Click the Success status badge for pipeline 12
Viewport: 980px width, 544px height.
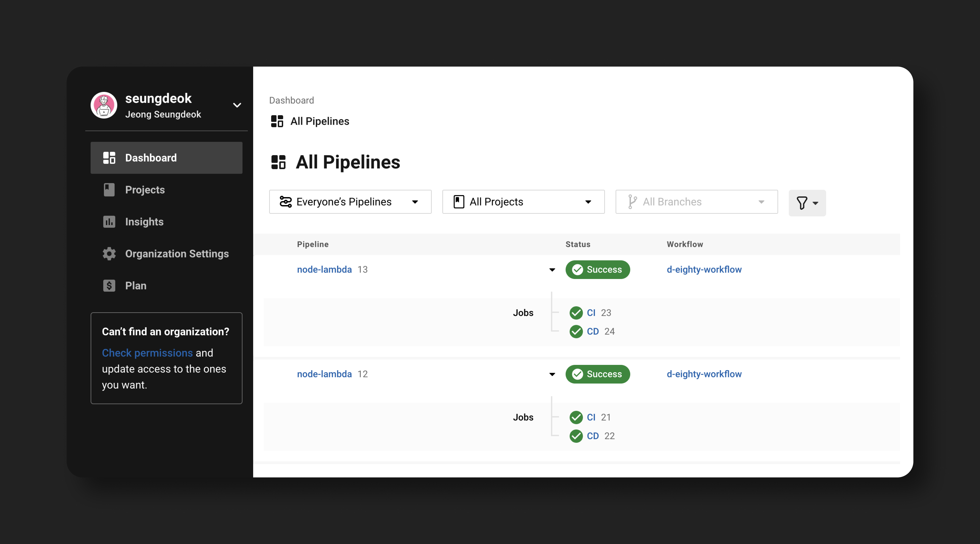[597, 374]
